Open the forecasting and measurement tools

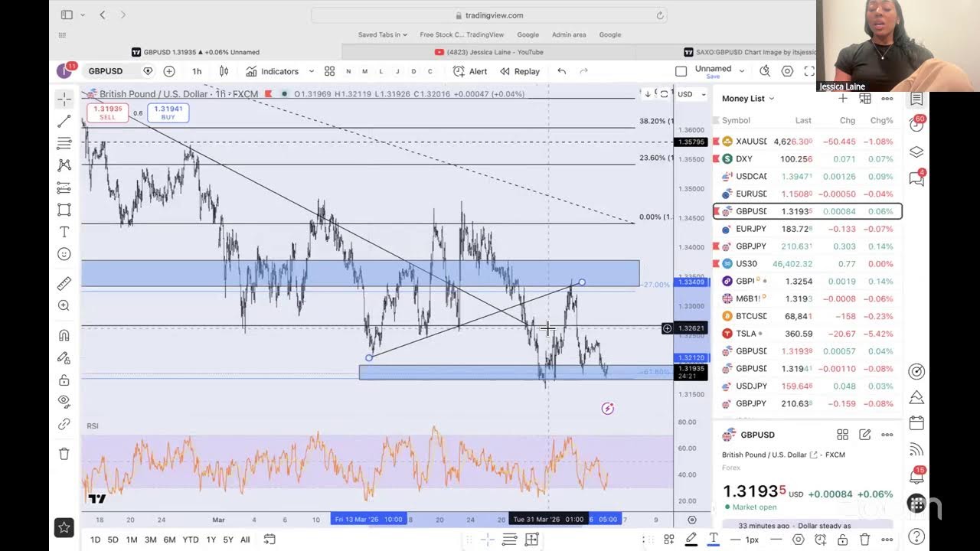click(64, 187)
